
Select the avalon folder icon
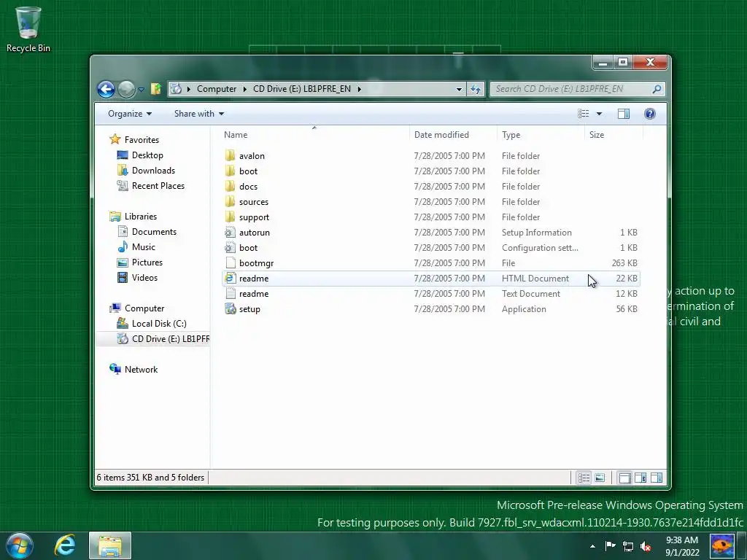click(x=230, y=155)
